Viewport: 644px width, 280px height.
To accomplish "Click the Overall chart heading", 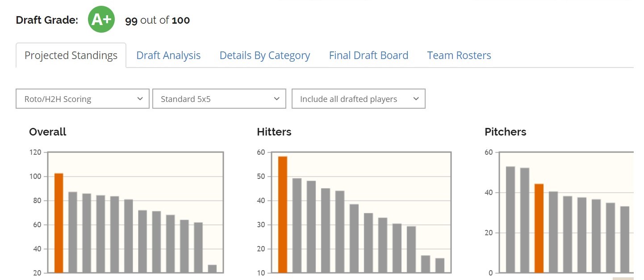I will click(x=48, y=132).
